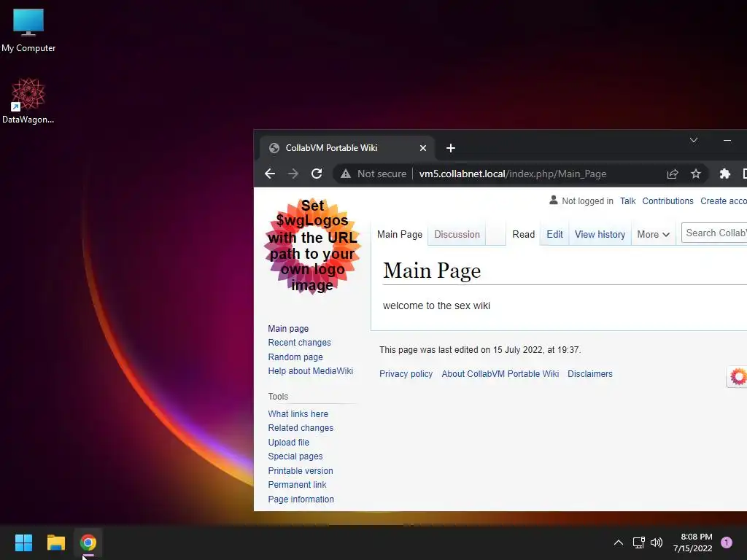Open the notification badge in taskbar
This screenshot has width=747, height=560.
click(x=727, y=542)
